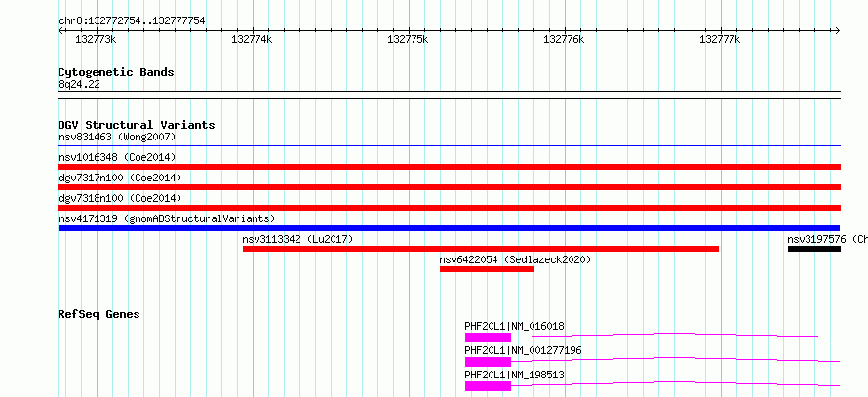Image resolution: width=868 pixels, height=397 pixels.
Task: Select the red dgv7318n100 variant bar
Action: click(x=450, y=208)
